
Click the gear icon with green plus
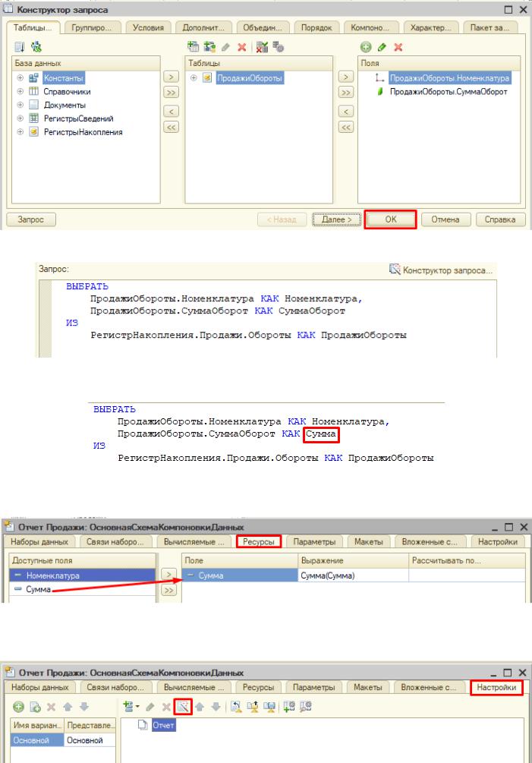point(289,707)
